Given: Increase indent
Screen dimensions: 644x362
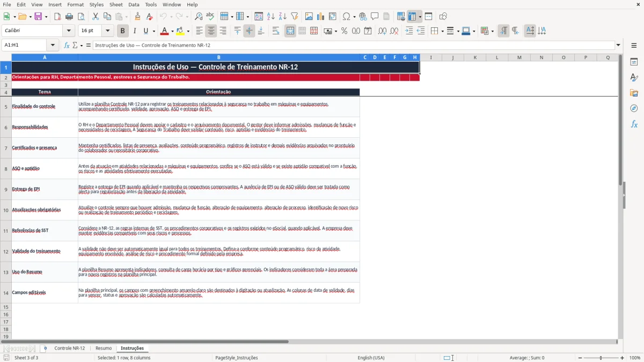Looking at the screenshot, I should coord(409,31).
